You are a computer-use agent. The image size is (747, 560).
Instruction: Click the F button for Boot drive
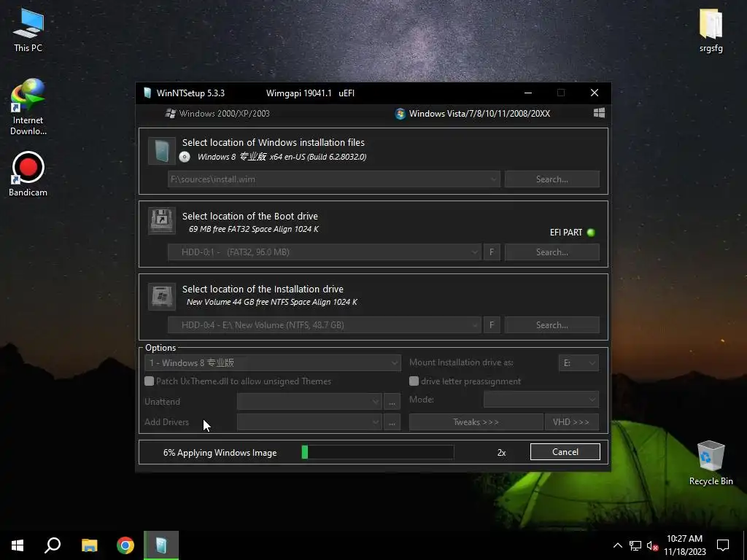click(492, 252)
